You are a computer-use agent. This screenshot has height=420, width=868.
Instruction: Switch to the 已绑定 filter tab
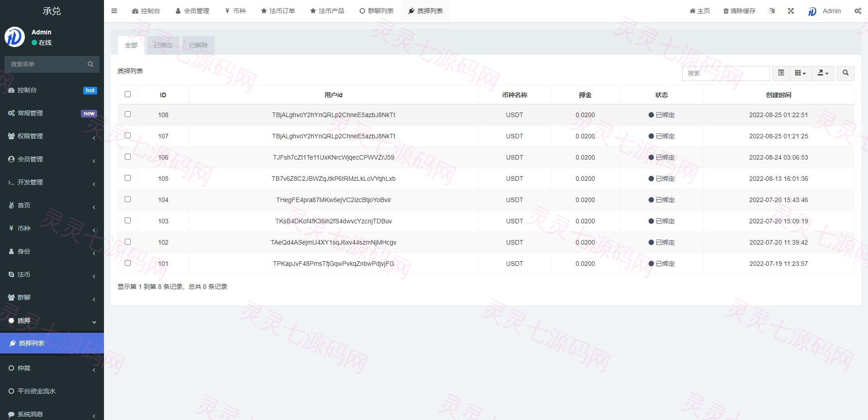point(163,45)
